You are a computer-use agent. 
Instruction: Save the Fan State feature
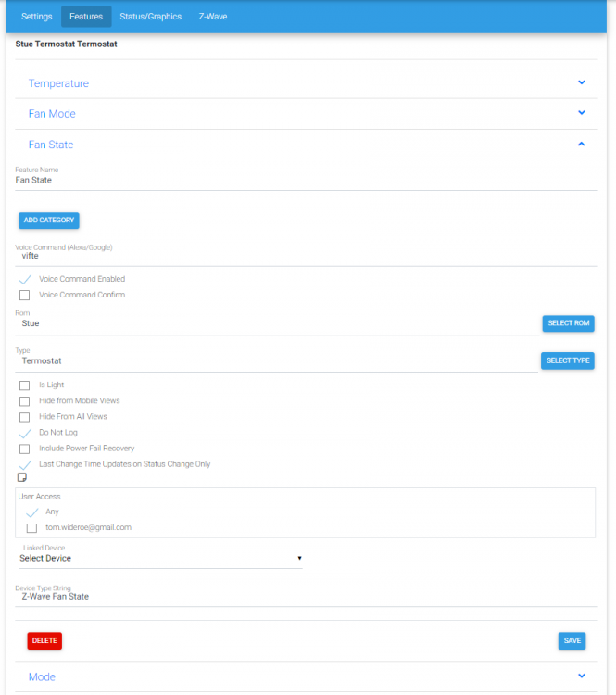coord(572,640)
